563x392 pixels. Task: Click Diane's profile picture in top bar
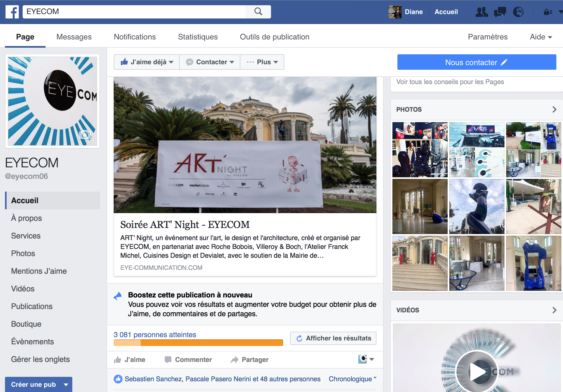(395, 12)
